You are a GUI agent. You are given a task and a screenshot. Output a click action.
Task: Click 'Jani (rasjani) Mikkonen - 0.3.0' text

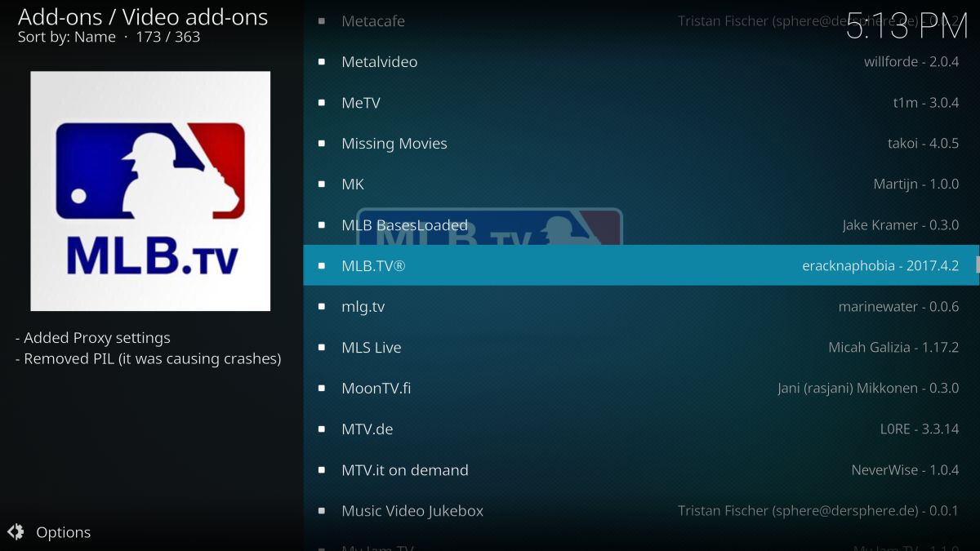pos(868,388)
